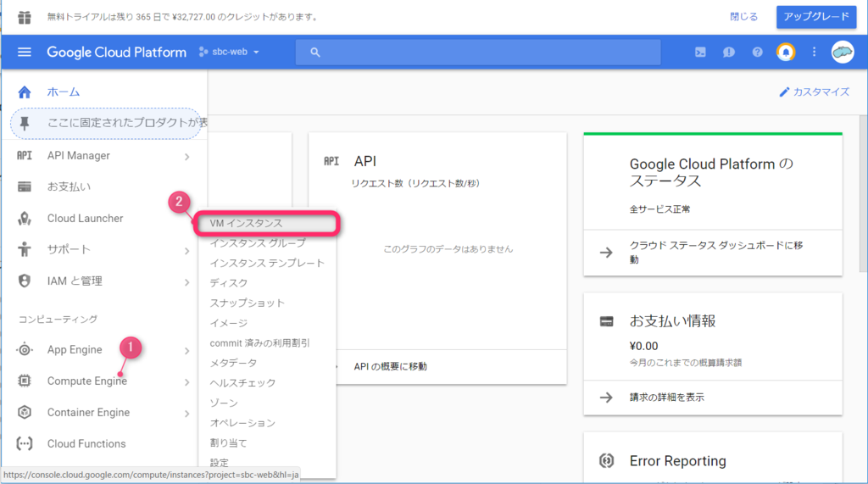Select インスタンス グループ menu item

[267, 243]
